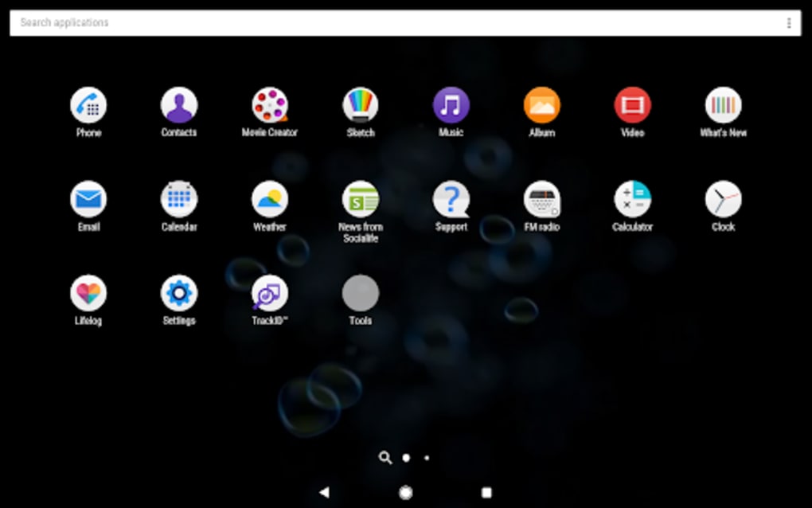Open the What's New app
Image resolution: width=812 pixels, height=508 pixels.
(x=723, y=106)
